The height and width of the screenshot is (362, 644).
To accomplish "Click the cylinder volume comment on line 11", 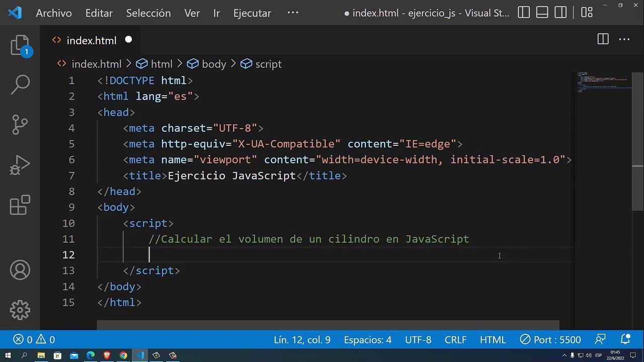I will point(309,239).
